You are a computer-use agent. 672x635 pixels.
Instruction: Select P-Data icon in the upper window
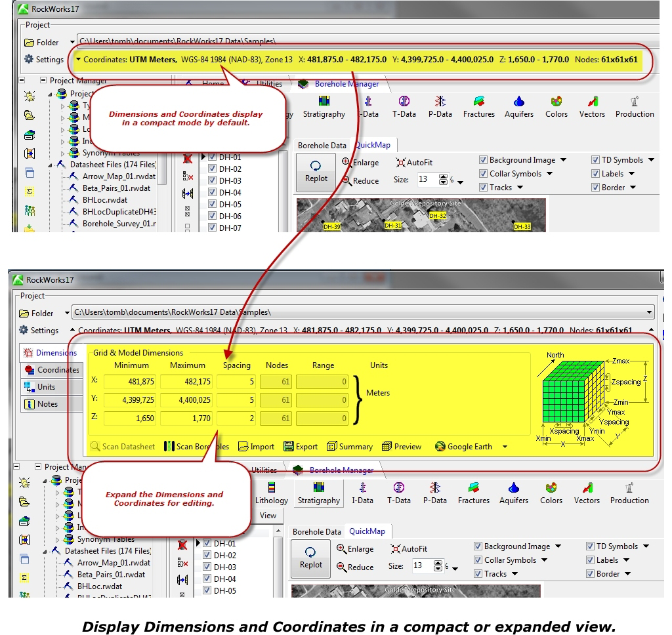440,101
